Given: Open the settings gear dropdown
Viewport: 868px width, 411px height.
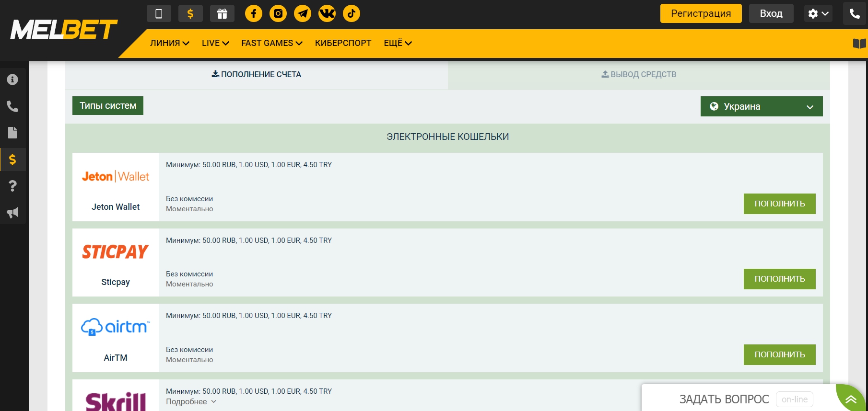Looking at the screenshot, I should pos(818,13).
